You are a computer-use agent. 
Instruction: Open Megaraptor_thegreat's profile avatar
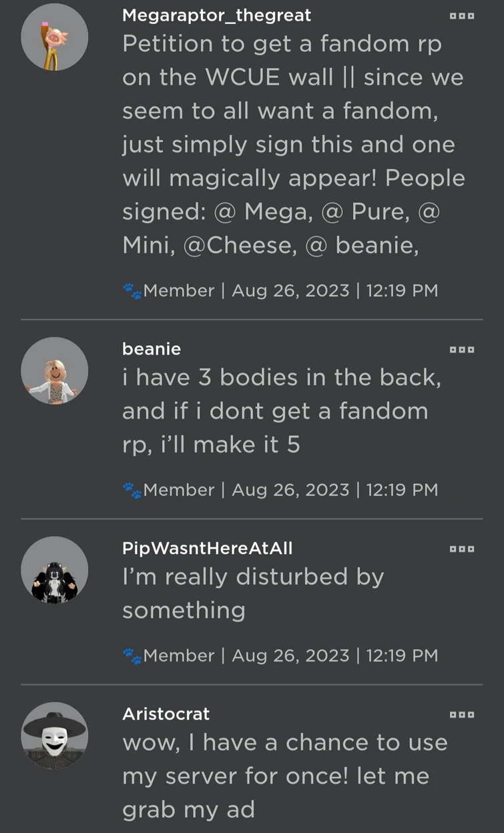54,37
